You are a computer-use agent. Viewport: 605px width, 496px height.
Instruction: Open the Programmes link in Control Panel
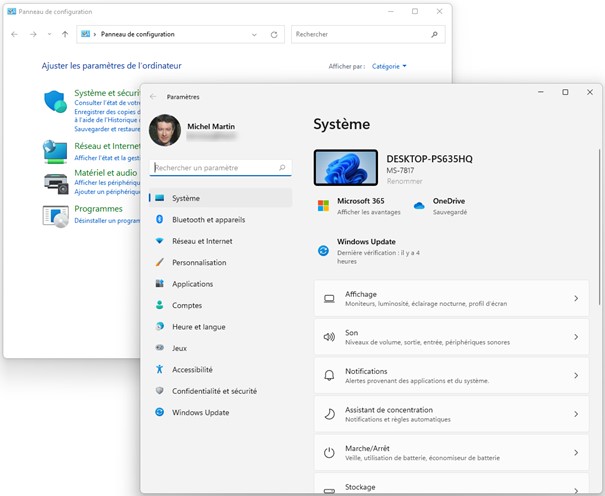[98, 209]
